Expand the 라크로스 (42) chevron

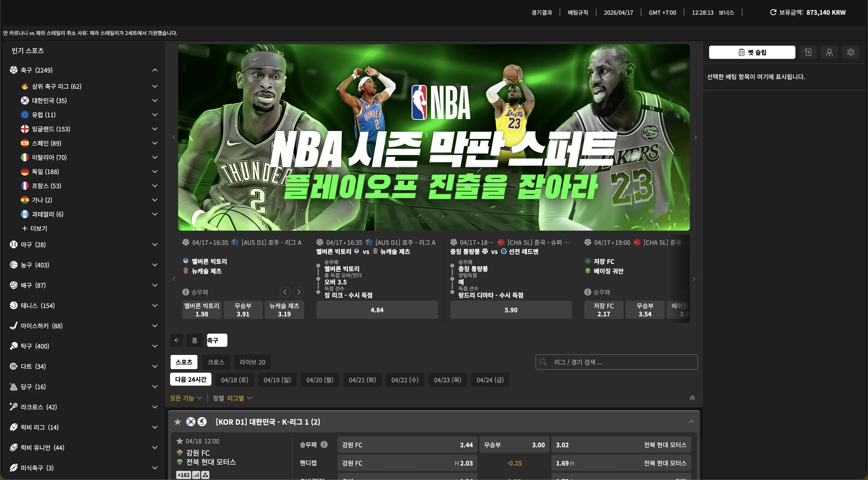[155, 407]
